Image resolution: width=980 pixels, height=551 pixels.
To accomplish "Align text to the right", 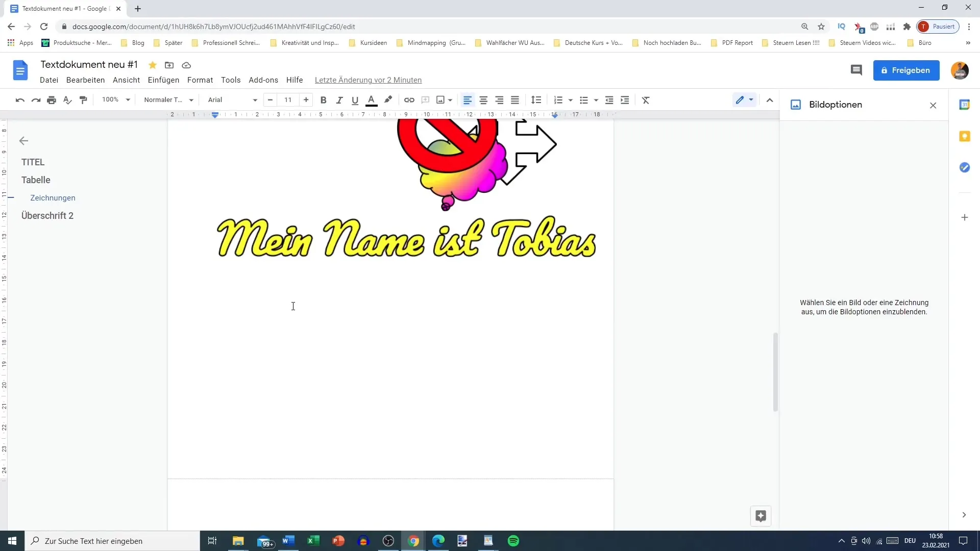I will coord(499,100).
